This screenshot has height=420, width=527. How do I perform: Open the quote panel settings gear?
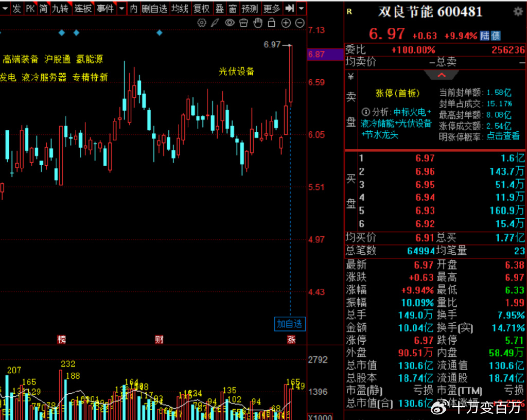(x=518, y=11)
